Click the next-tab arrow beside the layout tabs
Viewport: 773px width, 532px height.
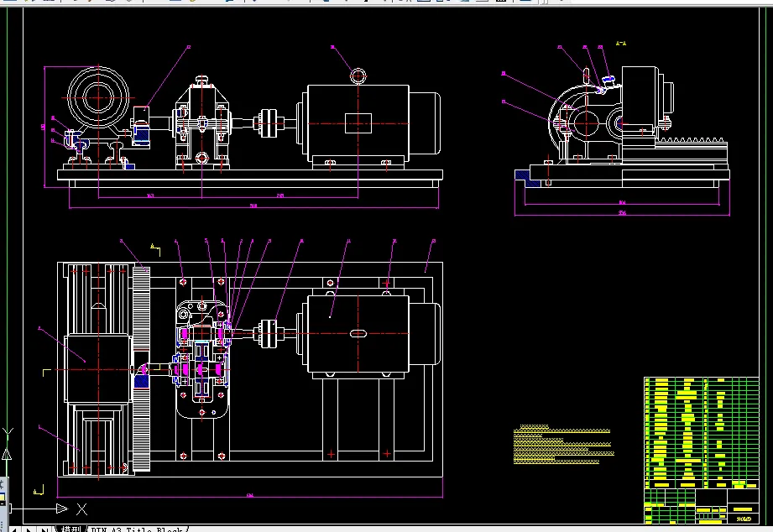pos(29,529)
